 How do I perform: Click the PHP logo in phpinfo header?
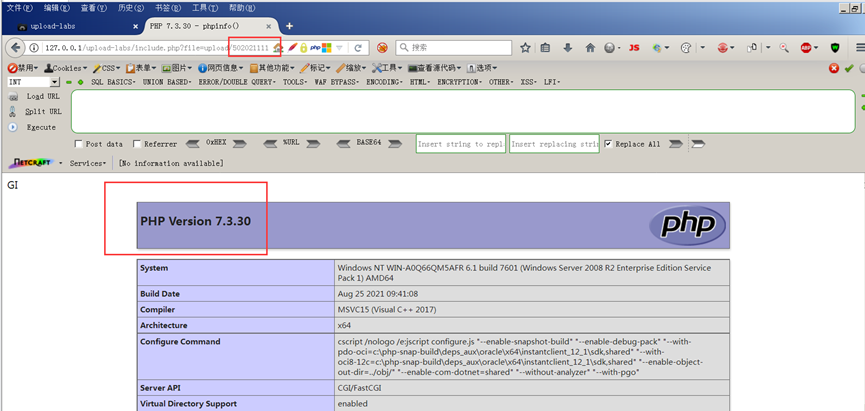click(x=687, y=225)
